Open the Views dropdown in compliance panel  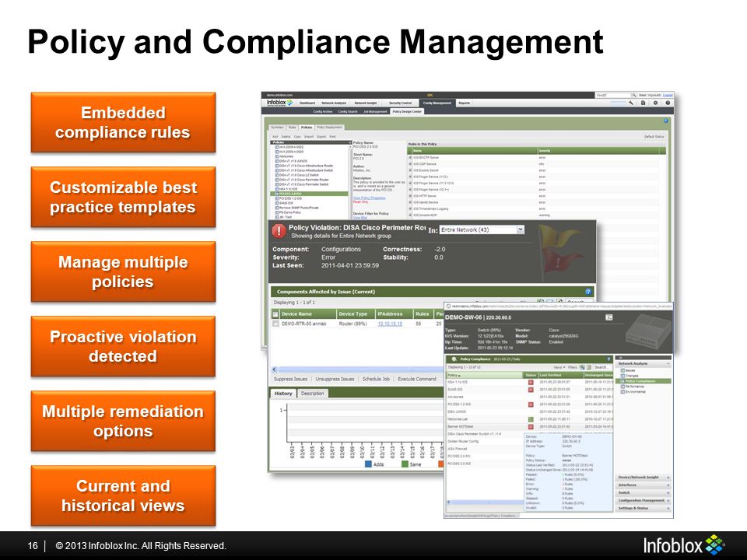[559, 367]
